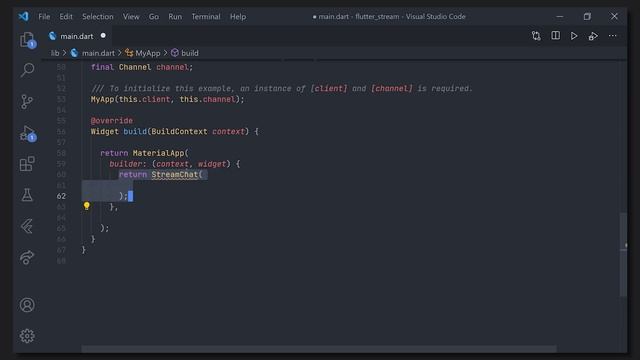The width and height of the screenshot is (640, 360).
Task: Open the Edit menu
Action: 66,17
